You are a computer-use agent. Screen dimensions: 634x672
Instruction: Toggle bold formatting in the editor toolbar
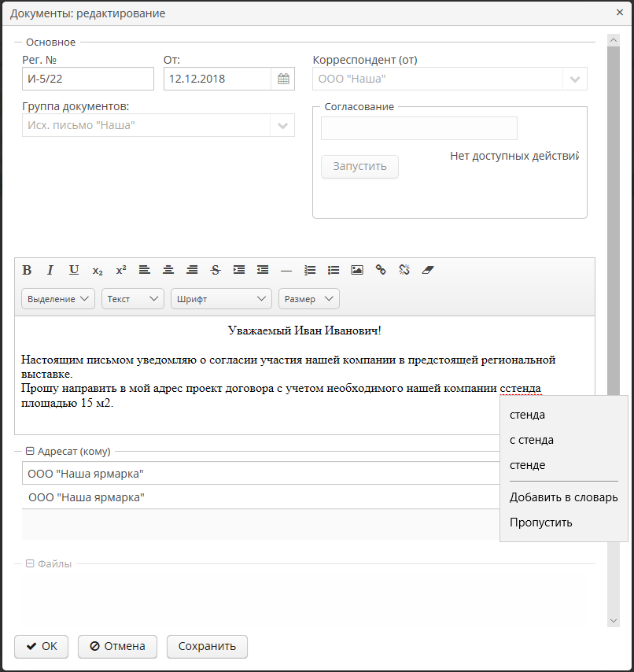coord(27,270)
